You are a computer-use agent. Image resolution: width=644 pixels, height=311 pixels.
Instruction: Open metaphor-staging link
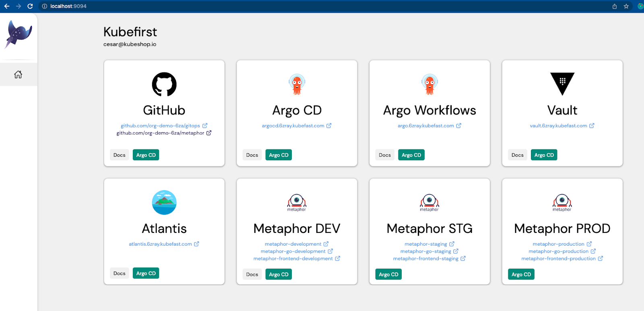(426, 244)
